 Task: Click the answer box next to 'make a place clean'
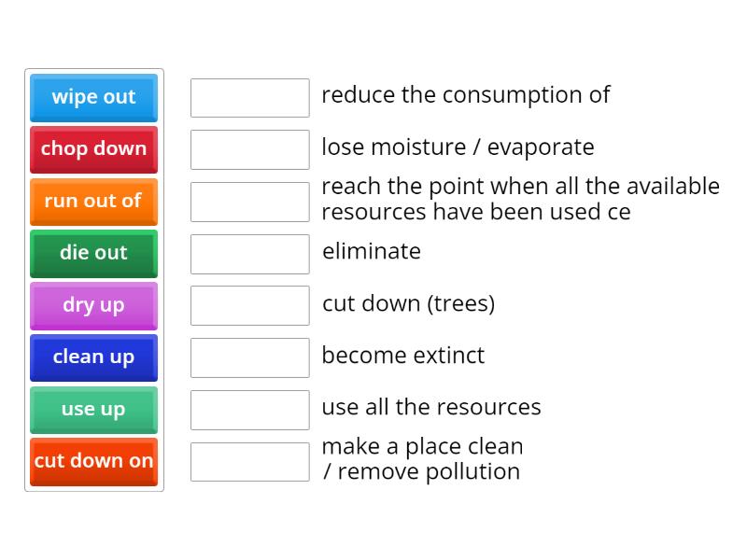pyautogui.click(x=249, y=458)
